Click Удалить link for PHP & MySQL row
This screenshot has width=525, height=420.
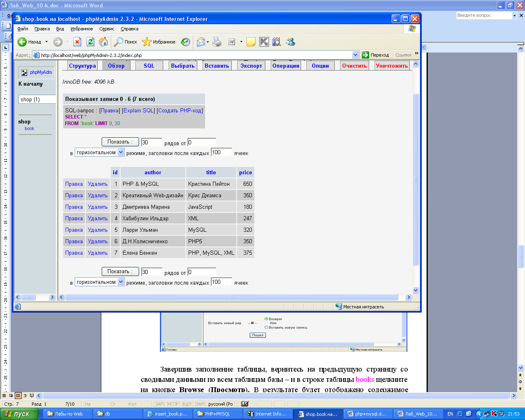(x=98, y=184)
